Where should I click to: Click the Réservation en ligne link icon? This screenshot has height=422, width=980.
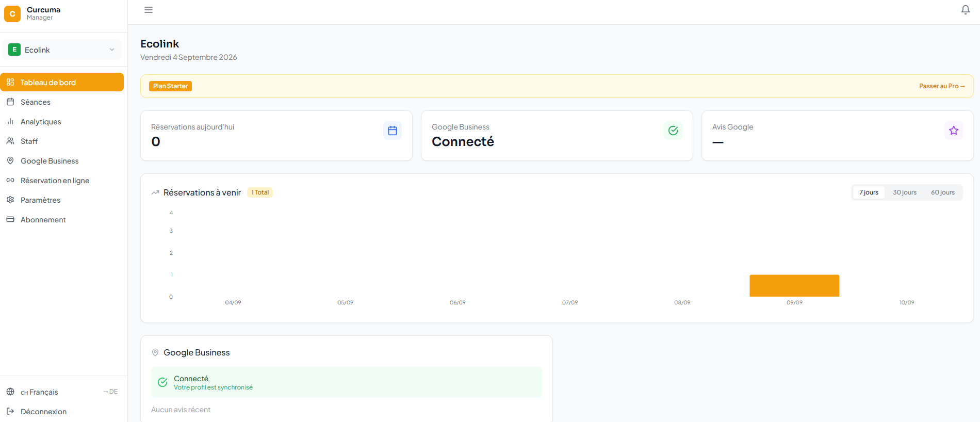[x=10, y=181]
